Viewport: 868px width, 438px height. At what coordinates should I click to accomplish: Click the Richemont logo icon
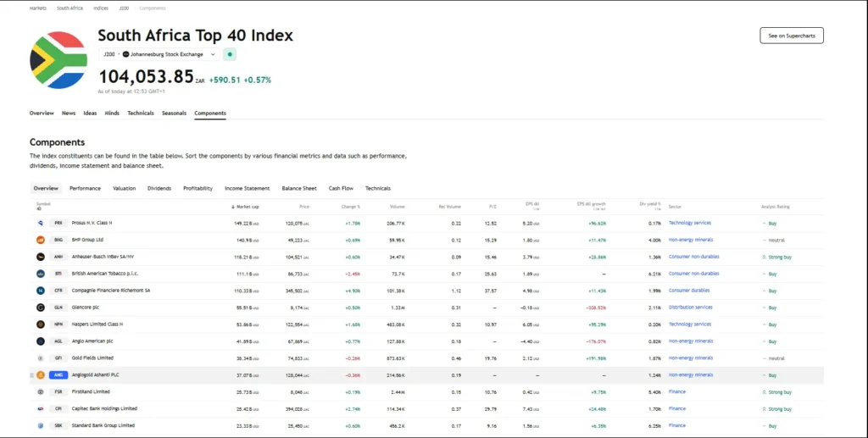pyautogui.click(x=41, y=291)
